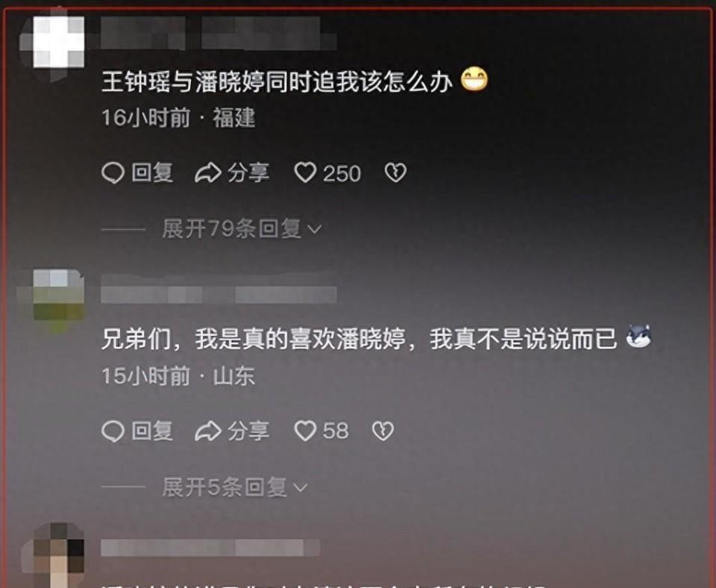Dislike the Fujian comment via broken heart
Image resolution: width=716 pixels, height=588 pixels.
point(395,173)
